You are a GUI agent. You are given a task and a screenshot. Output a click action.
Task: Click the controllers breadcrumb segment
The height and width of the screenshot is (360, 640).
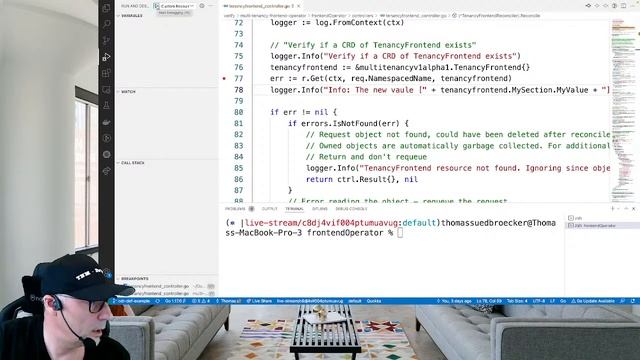(x=362, y=16)
